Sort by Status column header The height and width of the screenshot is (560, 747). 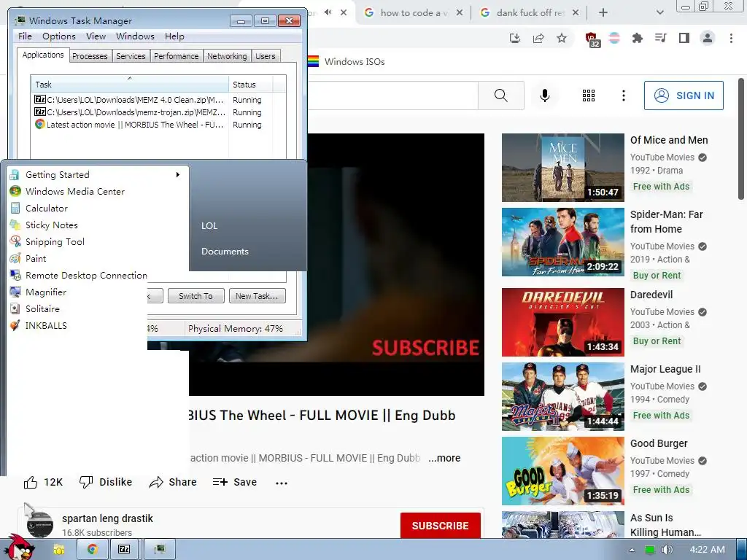250,85
